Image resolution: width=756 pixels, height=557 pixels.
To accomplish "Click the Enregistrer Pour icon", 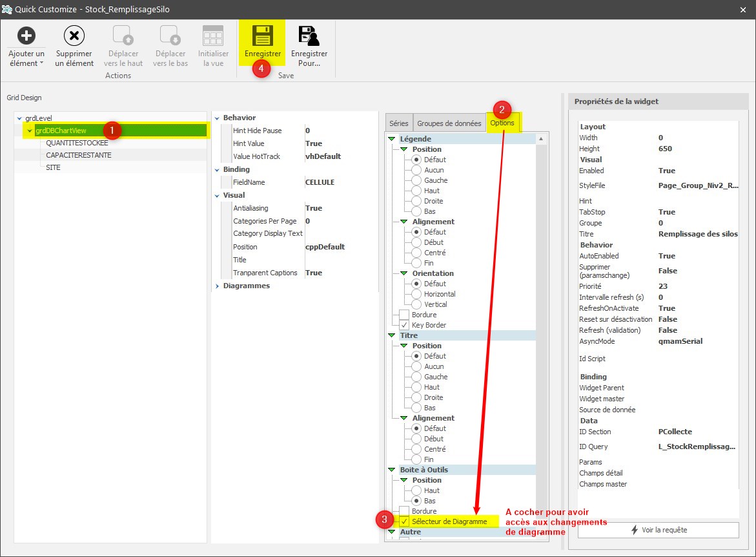I will pos(309,36).
